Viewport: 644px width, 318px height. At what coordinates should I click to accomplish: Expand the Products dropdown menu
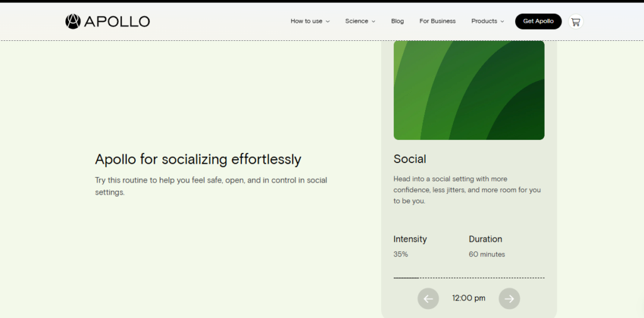pos(487,21)
